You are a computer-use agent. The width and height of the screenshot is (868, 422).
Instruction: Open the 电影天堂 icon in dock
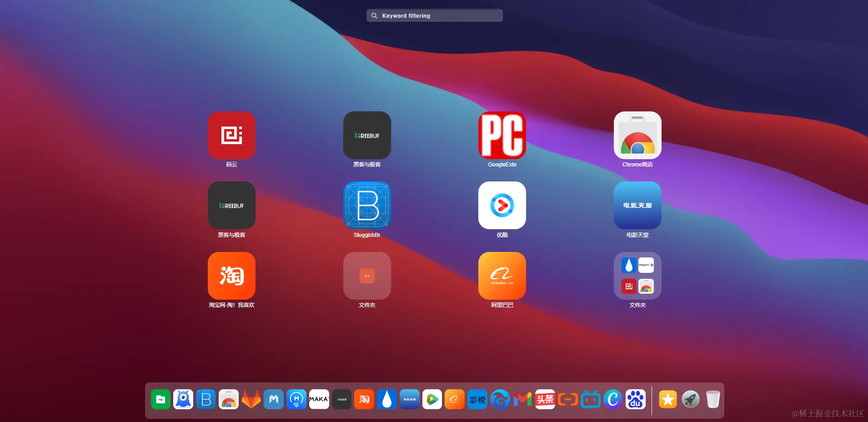pos(410,399)
